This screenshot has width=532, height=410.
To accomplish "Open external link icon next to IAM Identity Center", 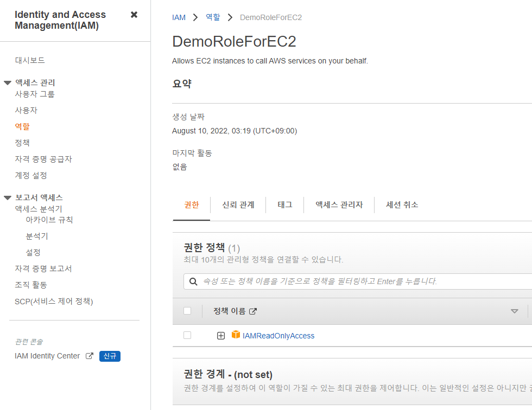I will (90, 356).
